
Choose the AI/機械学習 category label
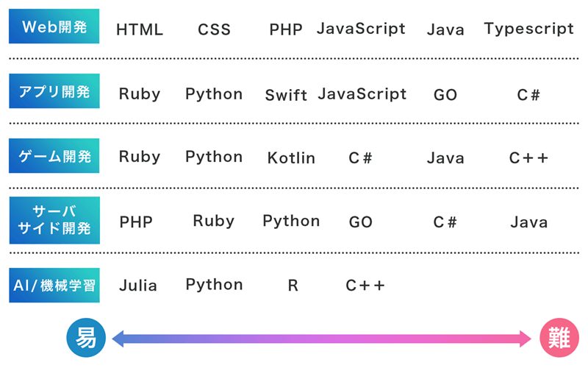[54, 285]
